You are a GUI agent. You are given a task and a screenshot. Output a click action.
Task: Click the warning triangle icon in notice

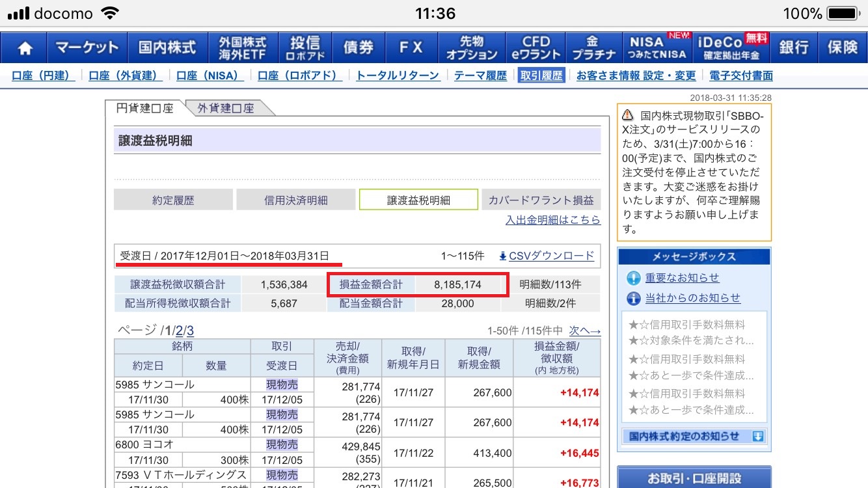(627, 115)
